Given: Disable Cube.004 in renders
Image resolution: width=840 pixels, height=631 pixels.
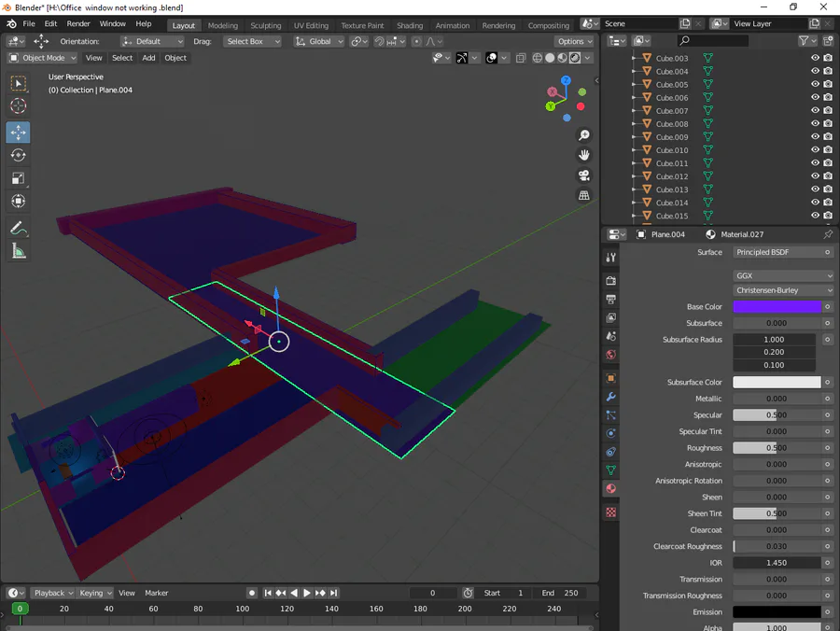Looking at the screenshot, I should (828, 71).
